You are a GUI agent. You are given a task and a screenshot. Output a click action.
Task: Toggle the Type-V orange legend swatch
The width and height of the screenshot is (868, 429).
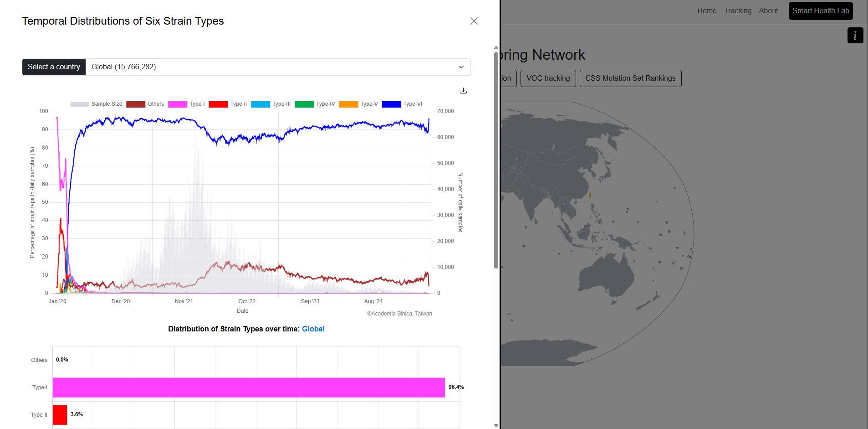348,104
